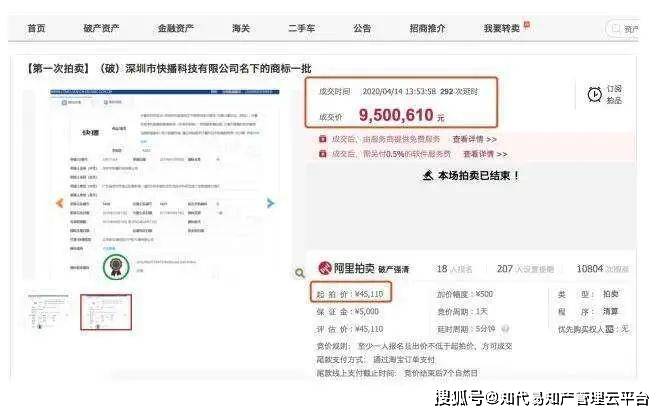
Task: Click the 起拍价 ¥45,110 value
Action: pyautogui.click(x=369, y=294)
